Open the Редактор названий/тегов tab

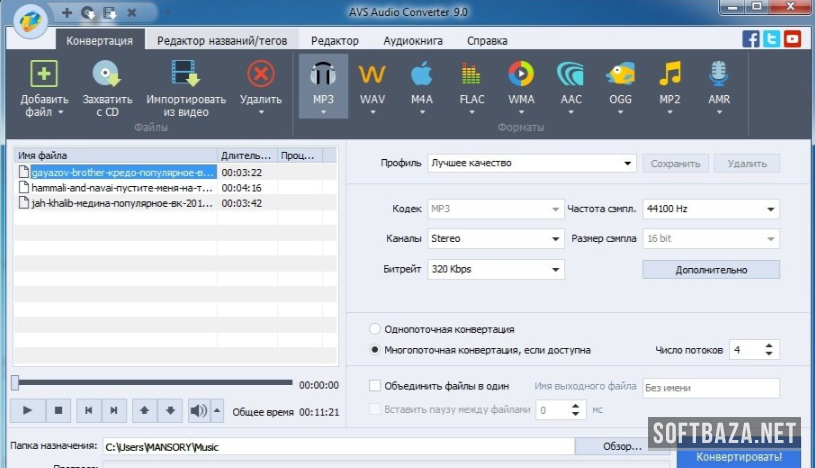click(226, 41)
